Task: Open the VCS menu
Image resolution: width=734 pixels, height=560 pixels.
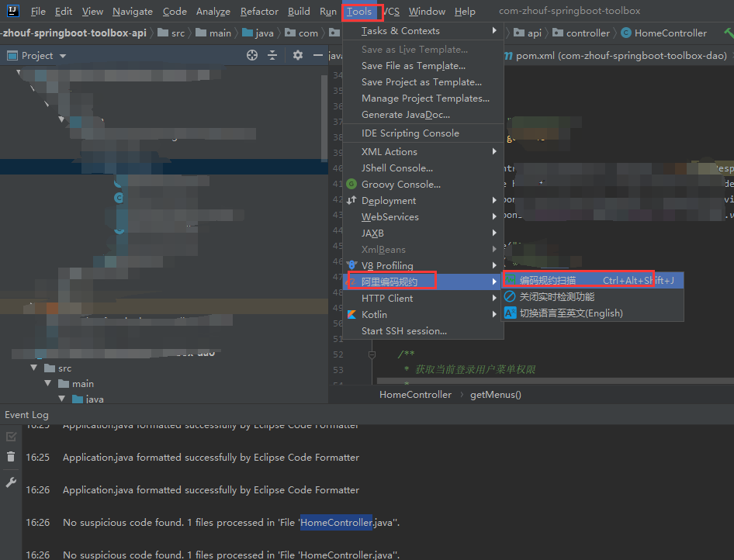Action: coord(392,11)
